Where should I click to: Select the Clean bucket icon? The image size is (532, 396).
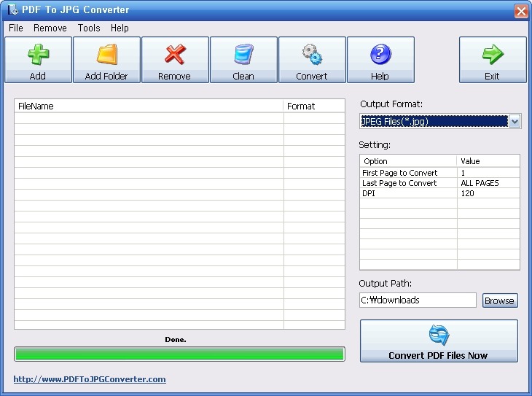click(x=243, y=55)
